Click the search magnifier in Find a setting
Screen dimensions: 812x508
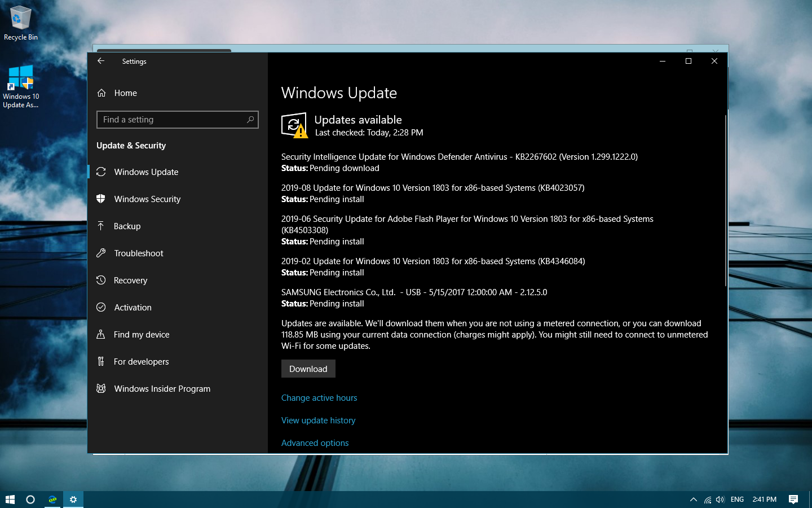tap(250, 120)
